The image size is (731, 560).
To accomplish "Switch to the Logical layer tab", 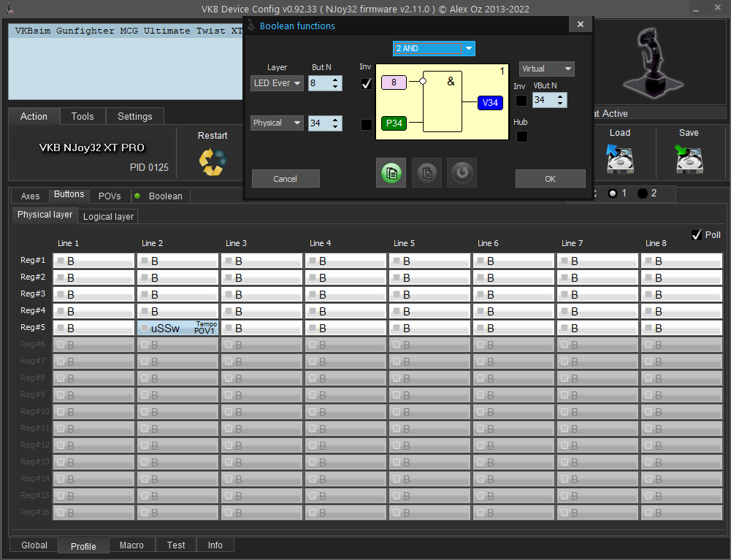I will pos(108,216).
